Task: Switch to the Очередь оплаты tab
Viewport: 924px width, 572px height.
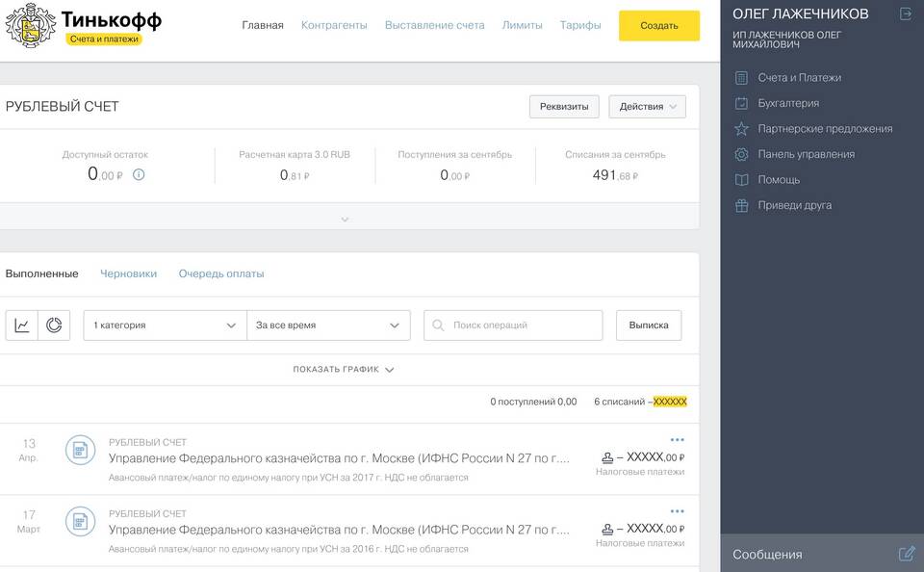Action: (x=221, y=273)
